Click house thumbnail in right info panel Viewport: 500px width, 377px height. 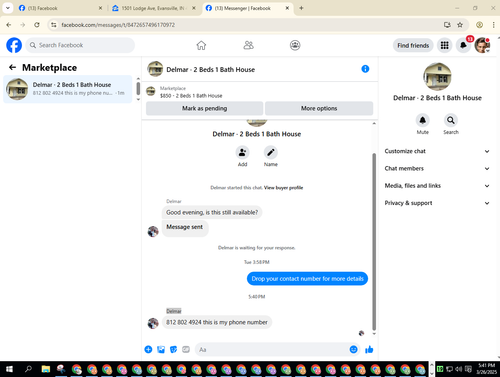[x=437, y=77]
